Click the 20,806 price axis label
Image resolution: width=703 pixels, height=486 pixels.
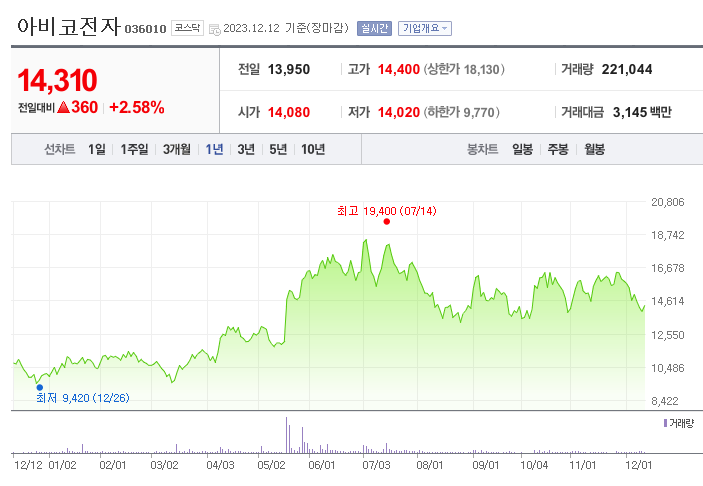(668, 202)
